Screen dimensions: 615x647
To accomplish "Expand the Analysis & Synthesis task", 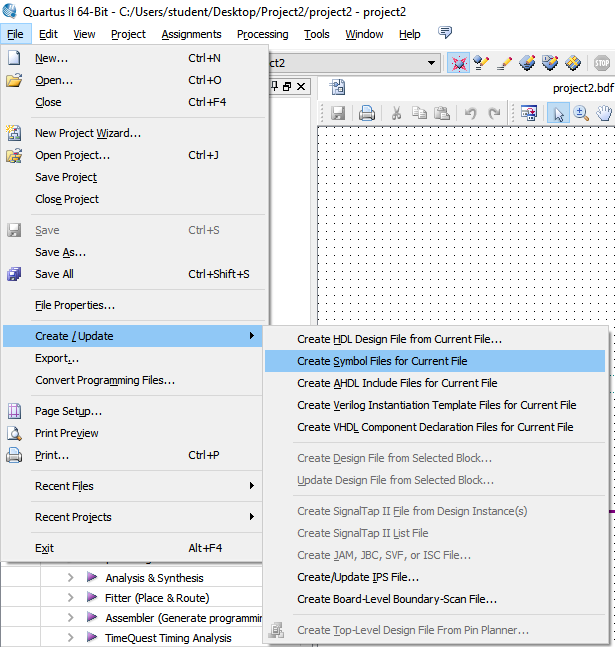I will (x=71, y=578).
